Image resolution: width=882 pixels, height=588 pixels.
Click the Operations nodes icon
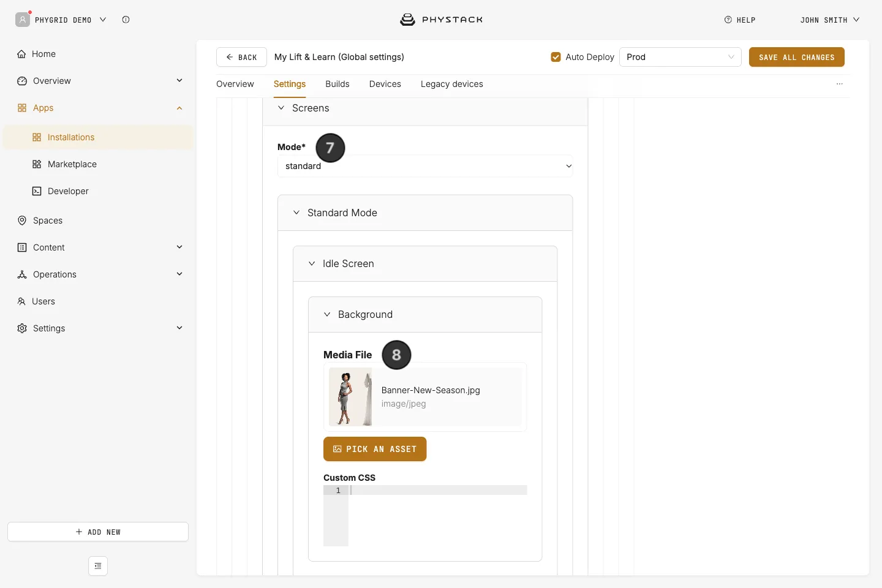[22, 274]
